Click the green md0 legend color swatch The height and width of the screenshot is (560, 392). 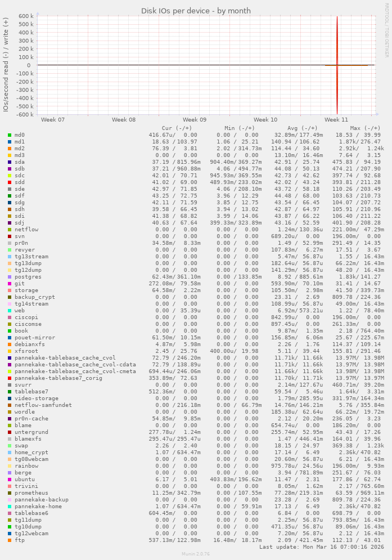[10, 135]
